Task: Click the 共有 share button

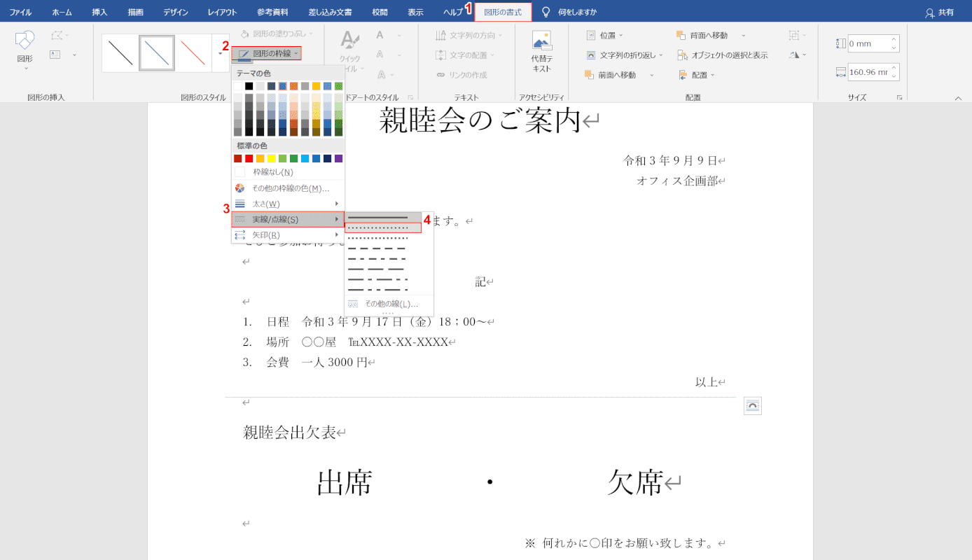Action: click(x=939, y=12)
